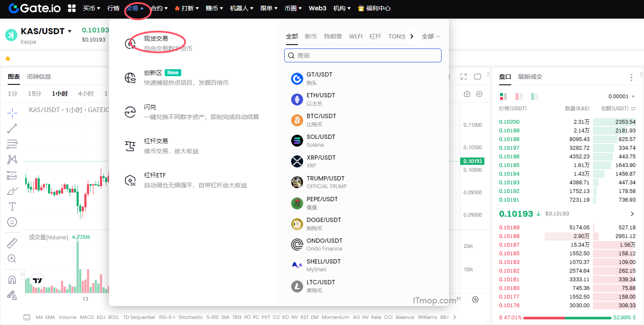Screen dimensions: 644x325
Task: Open the 0.00001 price precision dropdown
Action: click(622, 97)
